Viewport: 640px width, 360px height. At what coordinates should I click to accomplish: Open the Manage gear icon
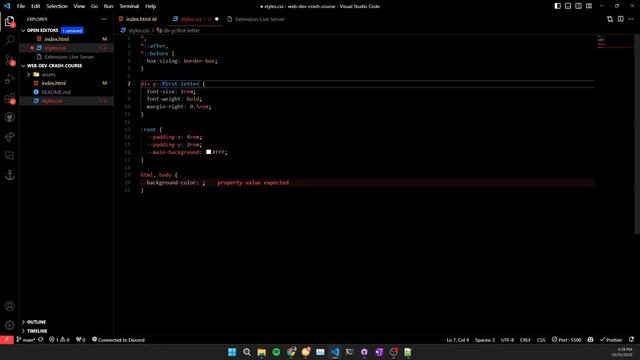click(x=9, y=325)
